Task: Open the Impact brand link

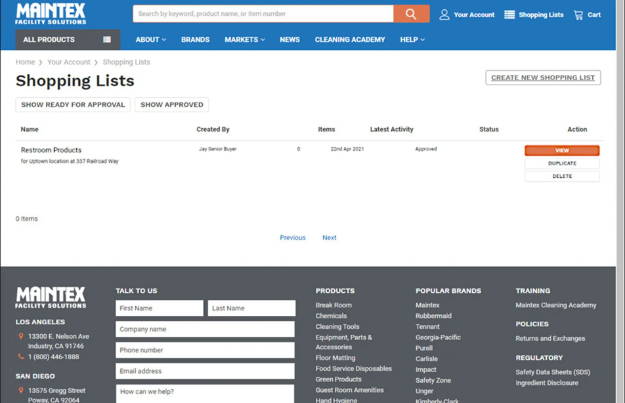Action: (425, 370)
